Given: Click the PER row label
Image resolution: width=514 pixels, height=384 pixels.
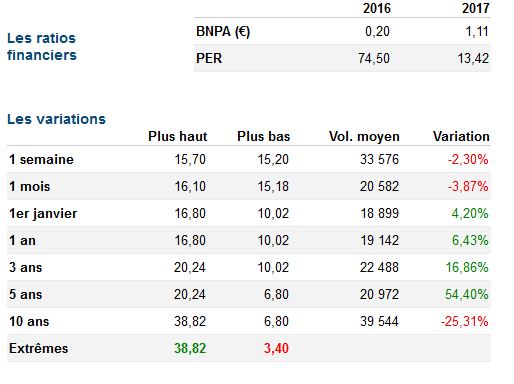Looking at the screenshot, I should (x=209, y=58).
